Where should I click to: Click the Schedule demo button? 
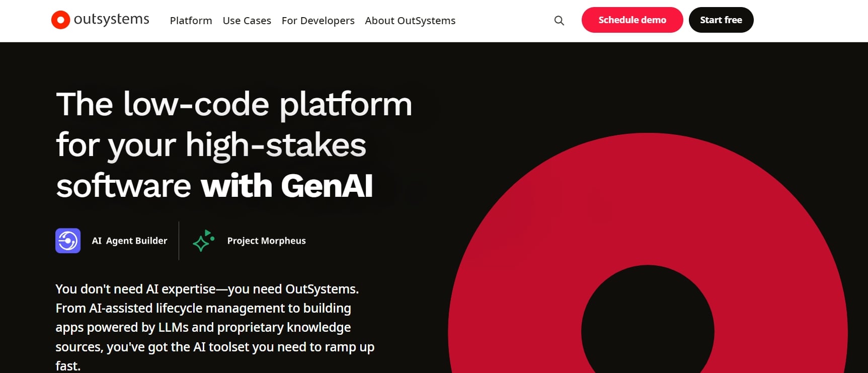632,20
